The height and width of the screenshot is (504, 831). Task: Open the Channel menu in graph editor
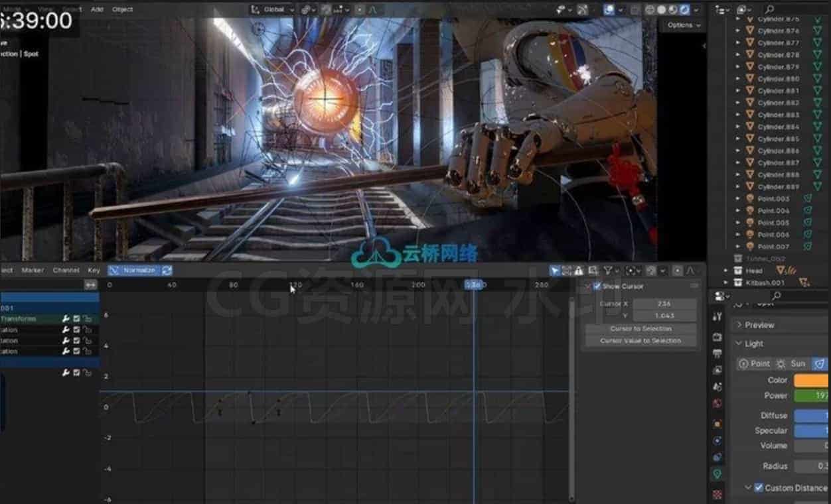pos(66,271)
